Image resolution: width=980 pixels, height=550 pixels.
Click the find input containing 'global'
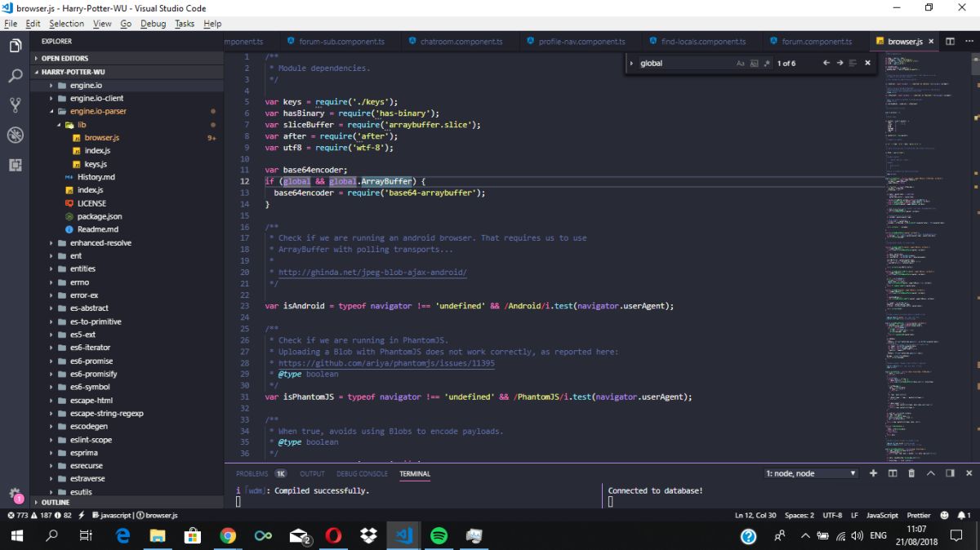click(x=686, y=63)
